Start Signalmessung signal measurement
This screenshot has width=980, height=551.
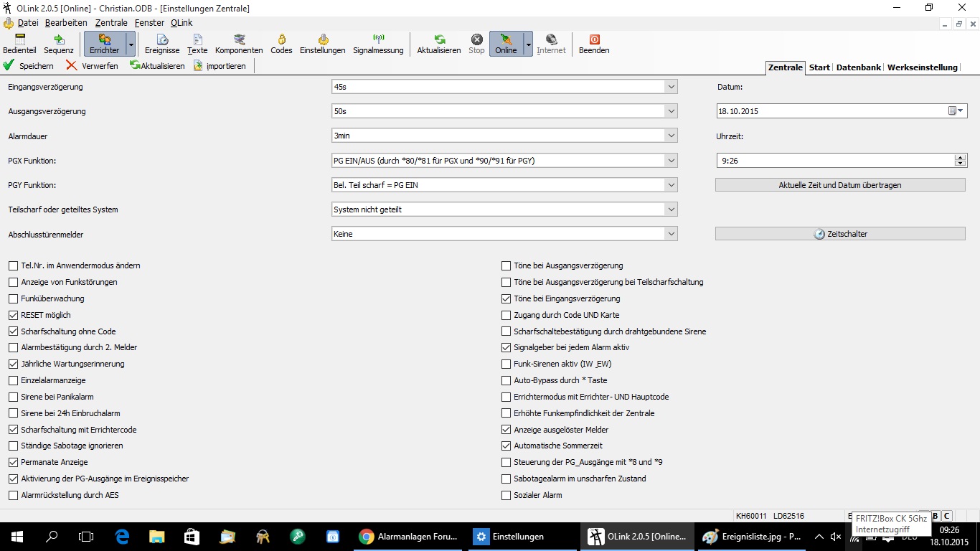tap(378, 44)
